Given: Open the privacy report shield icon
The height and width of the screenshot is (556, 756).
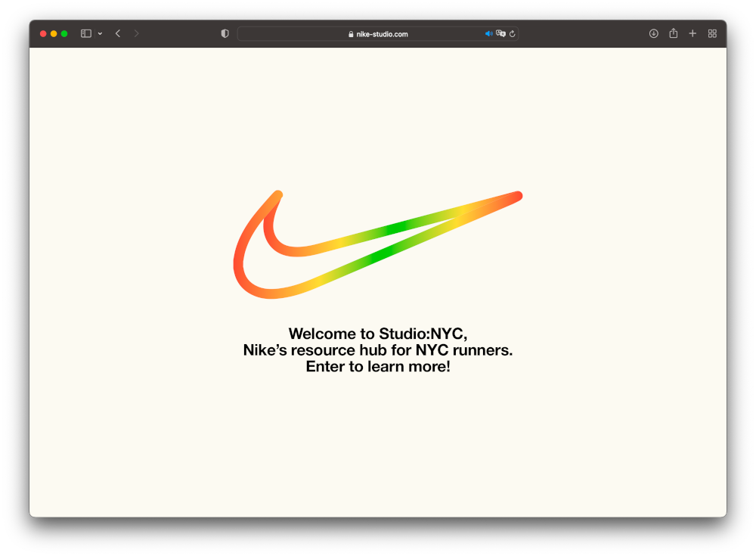Looking at the screenshot, I should point(225,34).
